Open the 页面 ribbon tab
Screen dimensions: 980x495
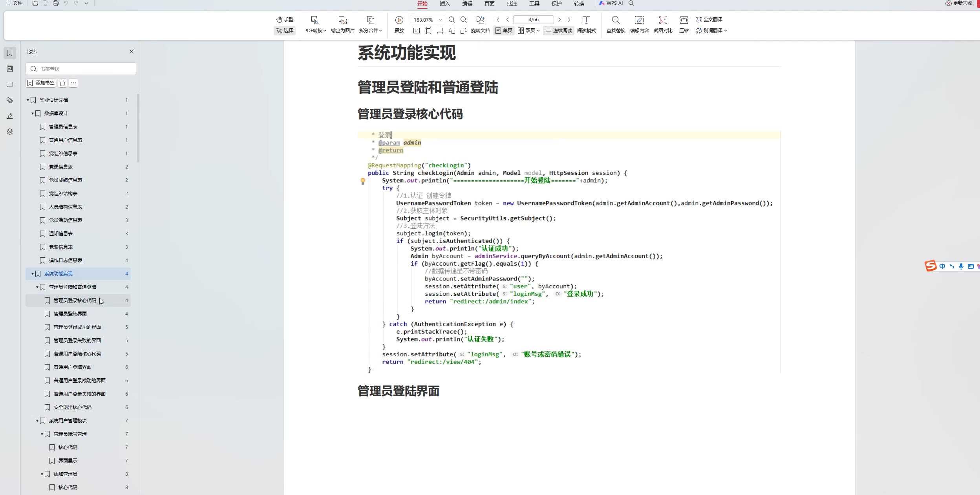pyautogui.click(x=489, y=4)
